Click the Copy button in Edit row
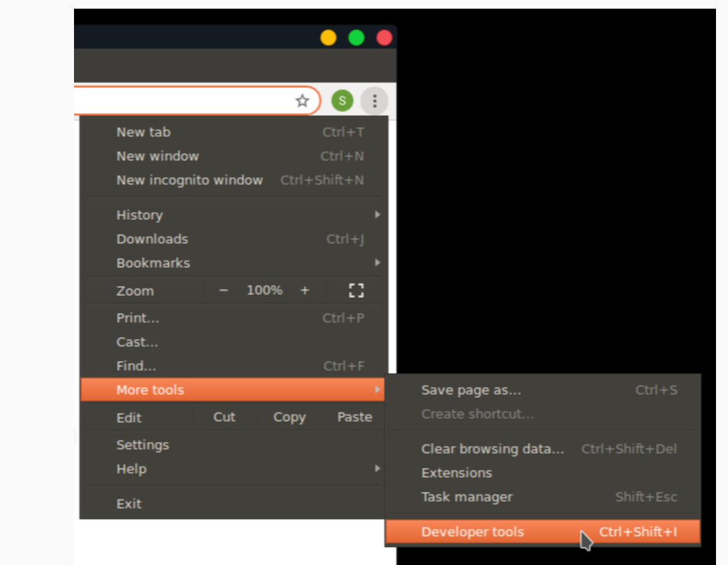 [x=289, y=417]
